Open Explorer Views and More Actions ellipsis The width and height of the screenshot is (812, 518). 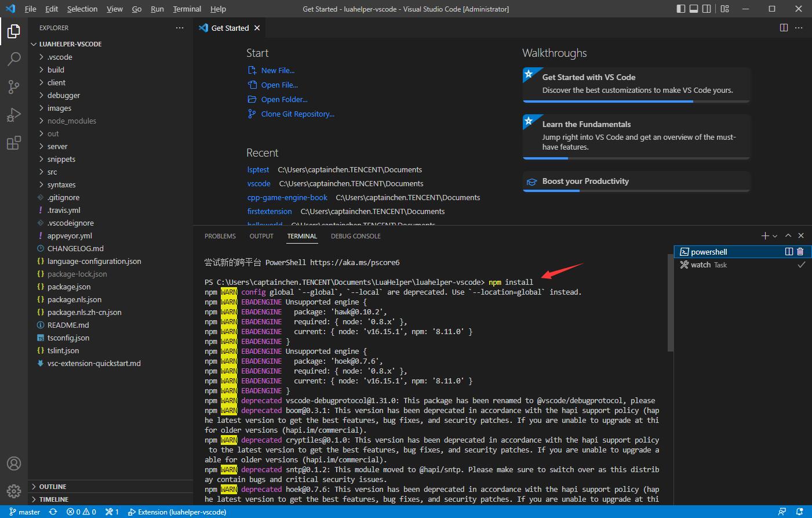[x=180, y=28]
